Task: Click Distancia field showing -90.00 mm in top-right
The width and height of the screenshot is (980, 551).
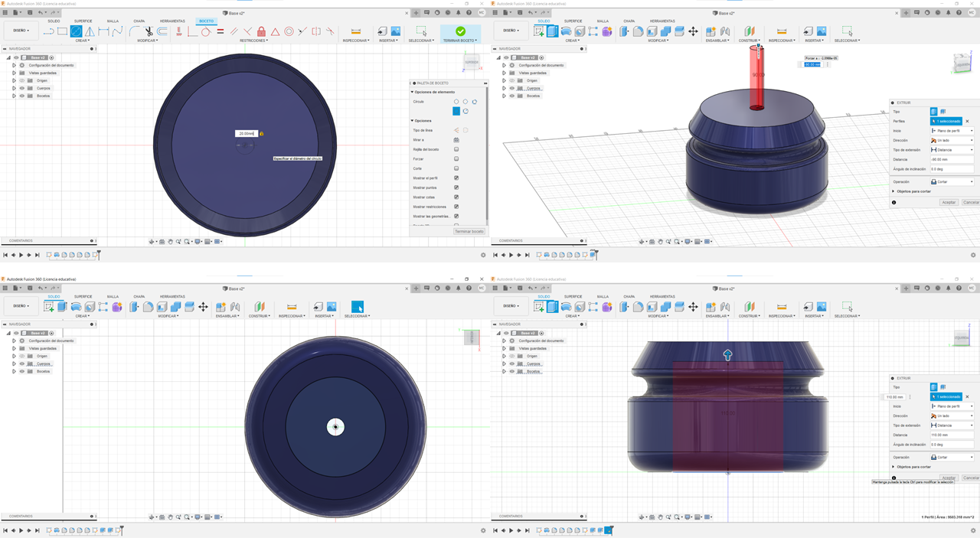Action: click(x=952, y=159)
